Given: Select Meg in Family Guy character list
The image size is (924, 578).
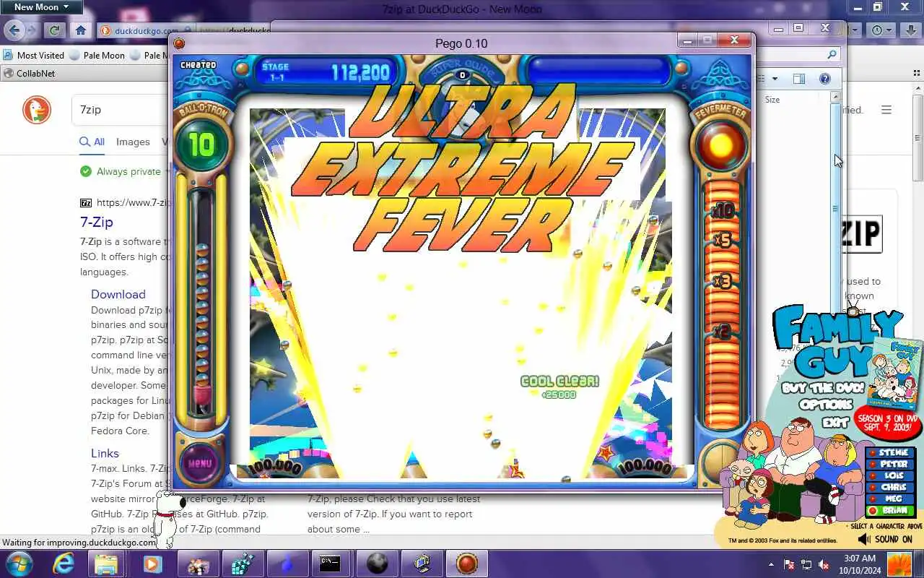Looking at the screenshot, I should (891, 499).
